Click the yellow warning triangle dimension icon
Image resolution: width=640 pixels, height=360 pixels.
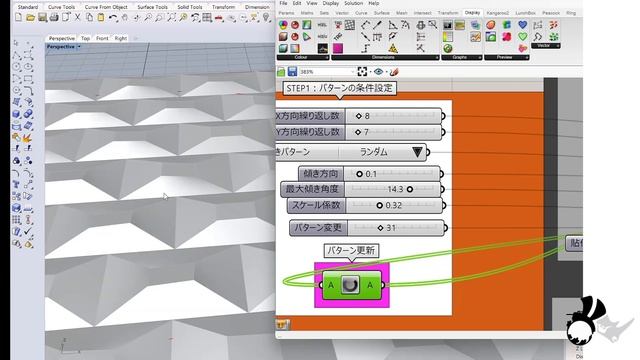[x=393, y=49]
